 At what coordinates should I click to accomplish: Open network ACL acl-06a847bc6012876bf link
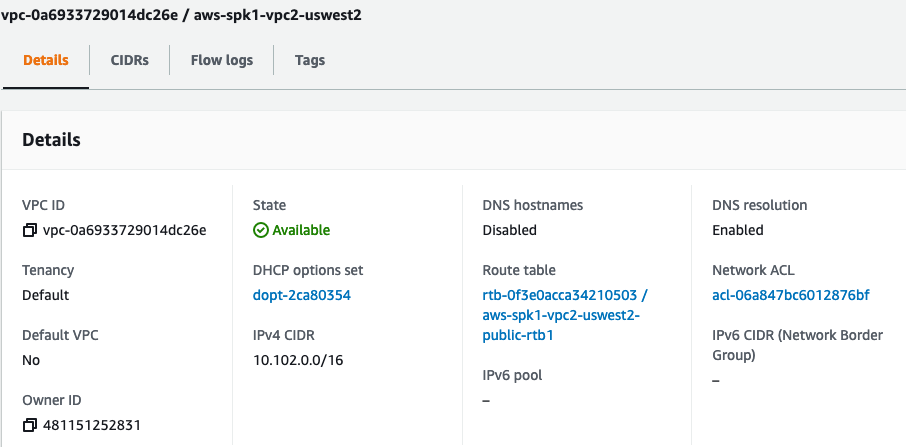[790, 295]
